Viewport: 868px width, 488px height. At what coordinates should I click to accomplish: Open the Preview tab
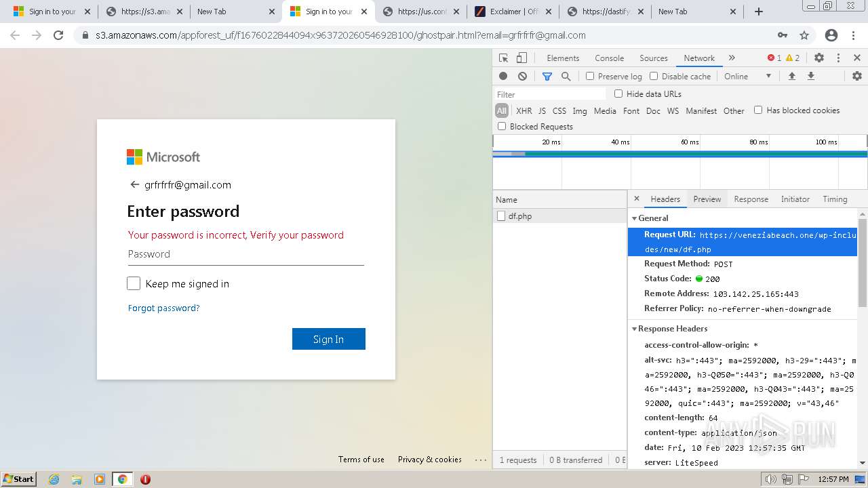[707, 199]
